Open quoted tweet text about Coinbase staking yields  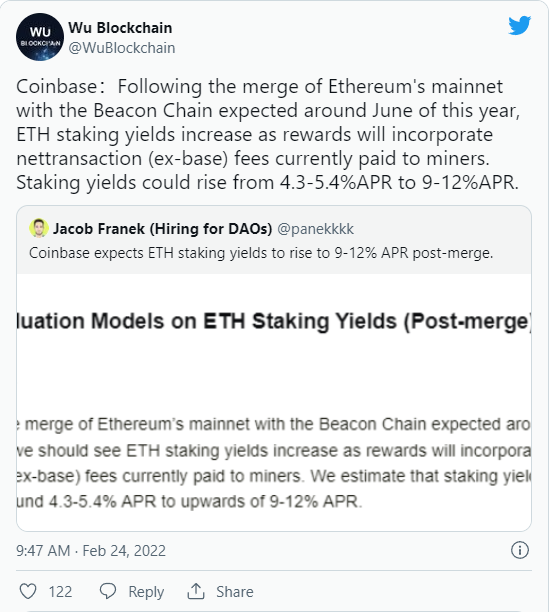(x=261, y=253)
